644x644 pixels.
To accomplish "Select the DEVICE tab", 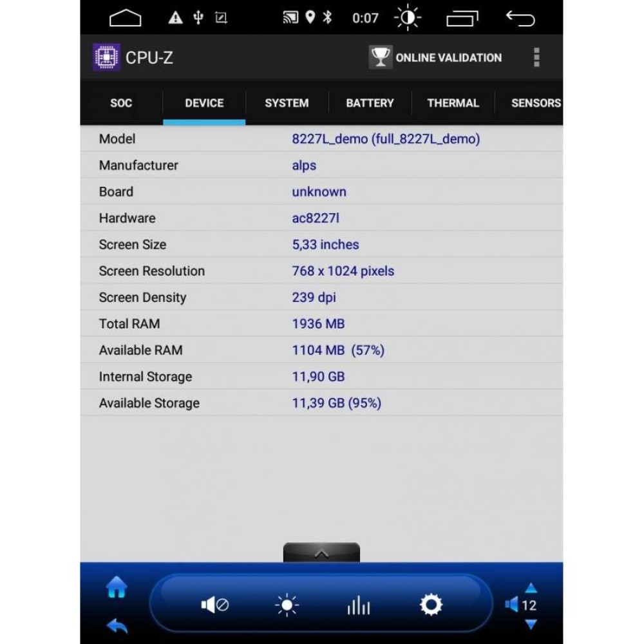I will 204,102.
